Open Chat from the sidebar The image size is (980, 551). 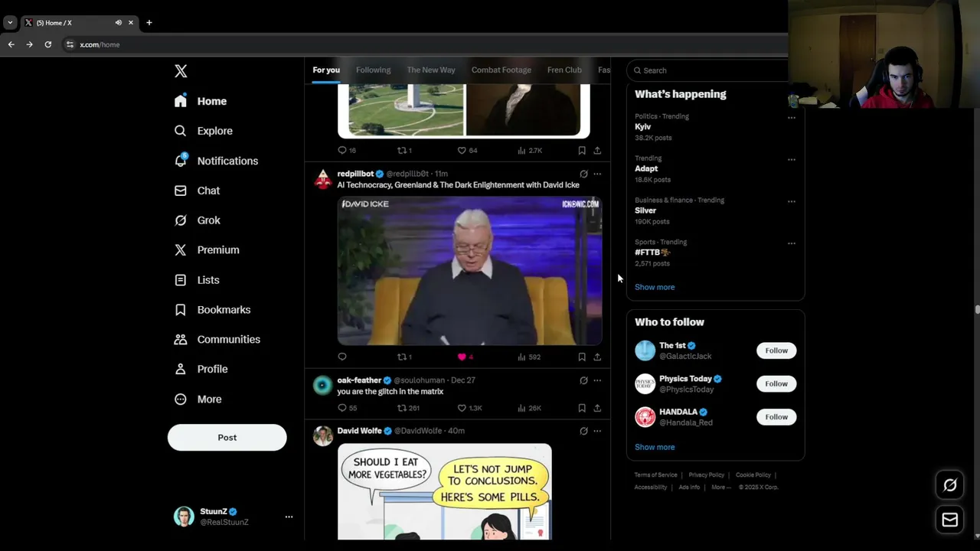pos(197,191)
